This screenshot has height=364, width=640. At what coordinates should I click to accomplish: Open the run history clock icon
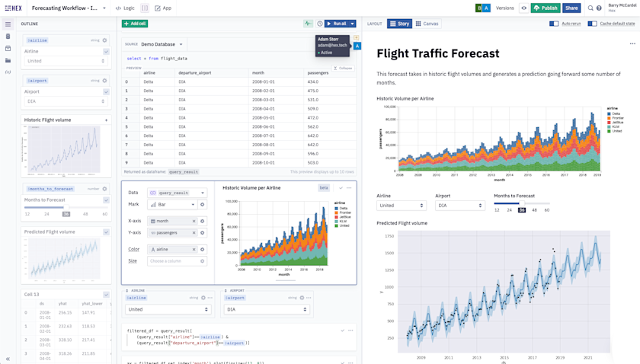tap(319, 24)
